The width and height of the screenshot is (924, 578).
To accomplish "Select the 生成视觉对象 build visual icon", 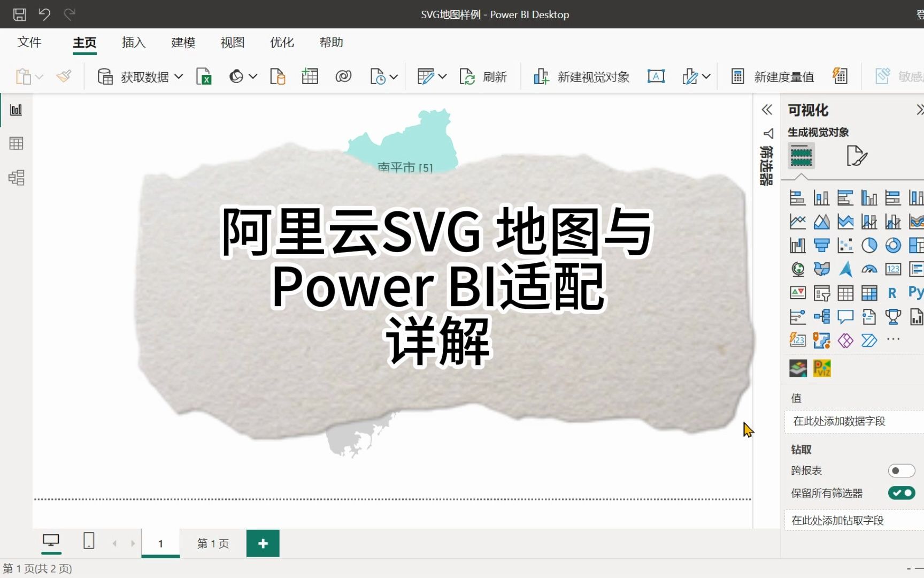I will click(801, 156).
